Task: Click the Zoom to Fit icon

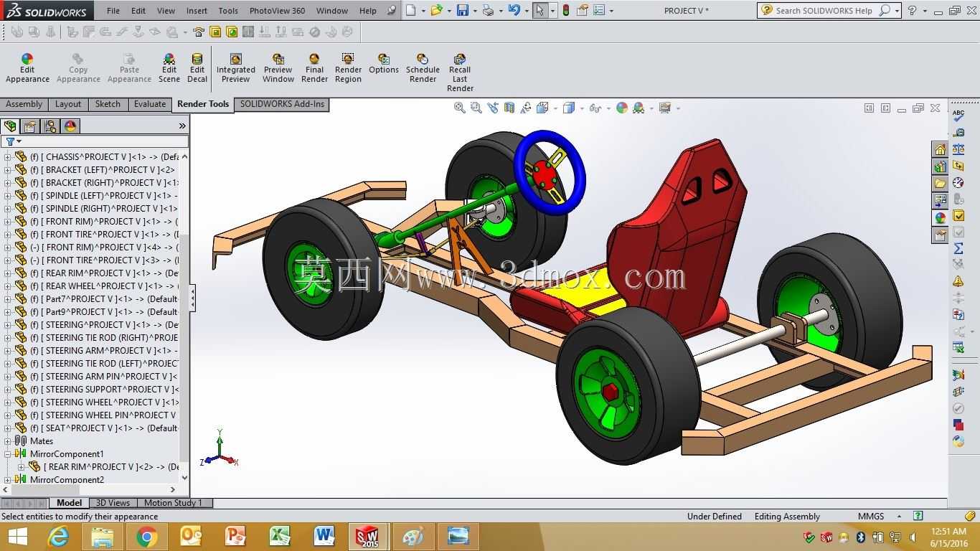Action: [460, 108]
